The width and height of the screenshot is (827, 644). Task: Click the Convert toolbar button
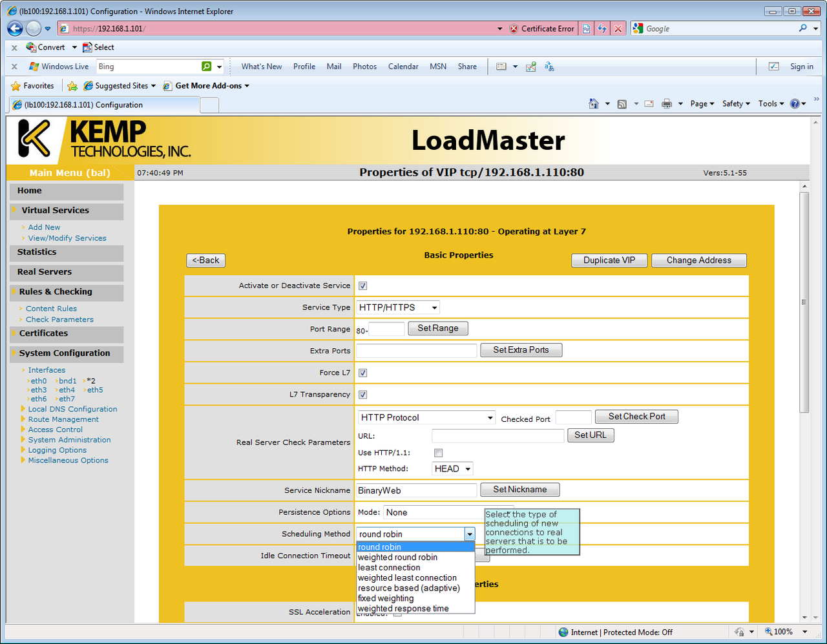[x=46, y=47]
